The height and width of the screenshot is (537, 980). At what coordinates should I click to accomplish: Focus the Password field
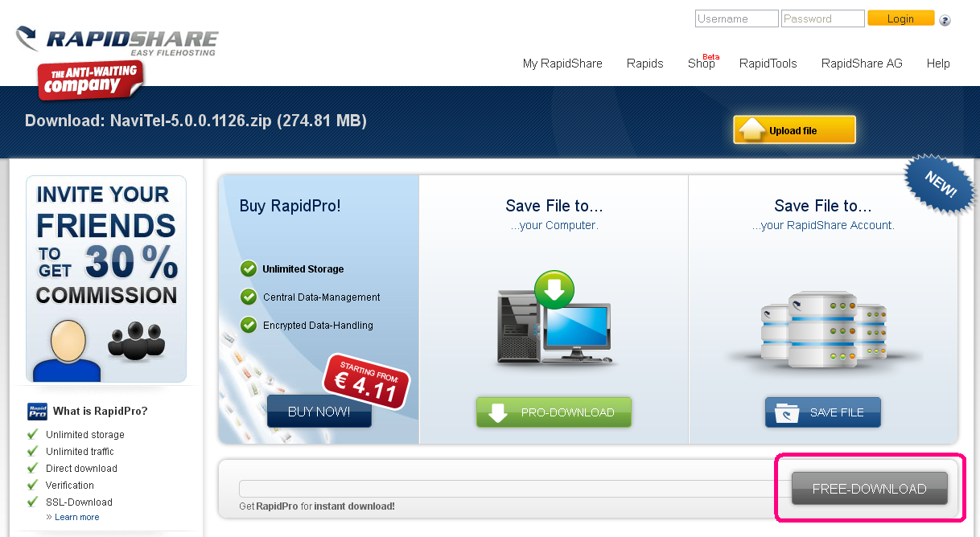(x=823, y=18)
